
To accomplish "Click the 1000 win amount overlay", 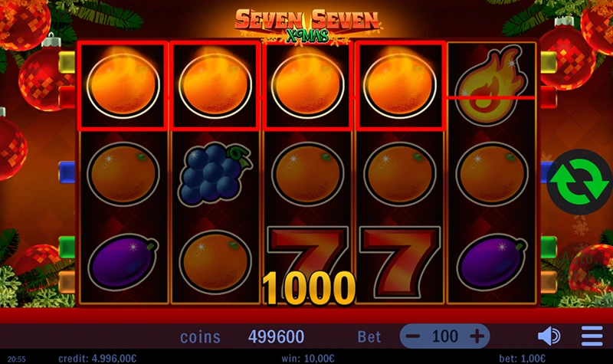I will (309, 288).
